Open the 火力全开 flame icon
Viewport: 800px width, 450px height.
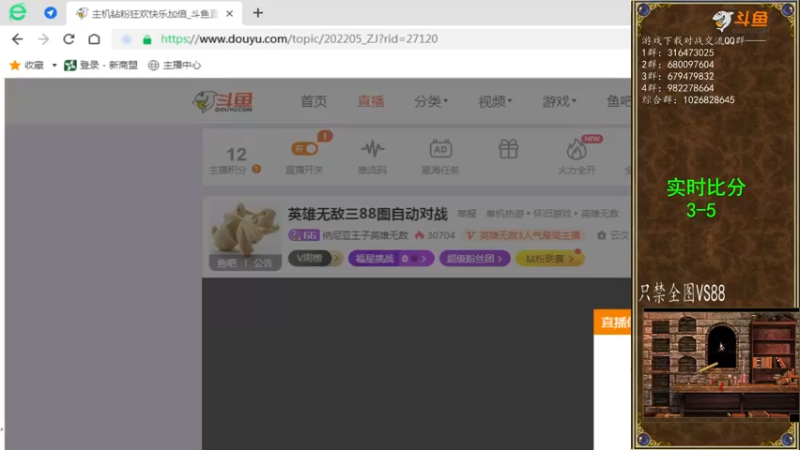click(577, 150)
